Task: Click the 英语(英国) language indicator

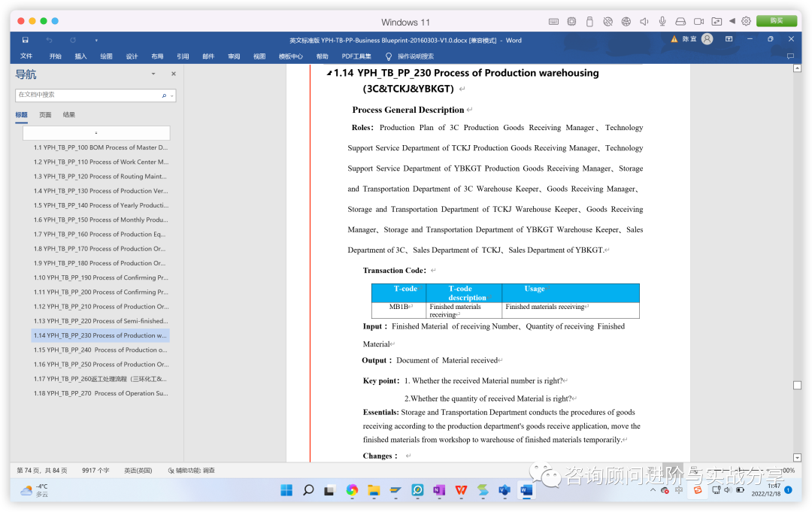Action: coord(138,471)
